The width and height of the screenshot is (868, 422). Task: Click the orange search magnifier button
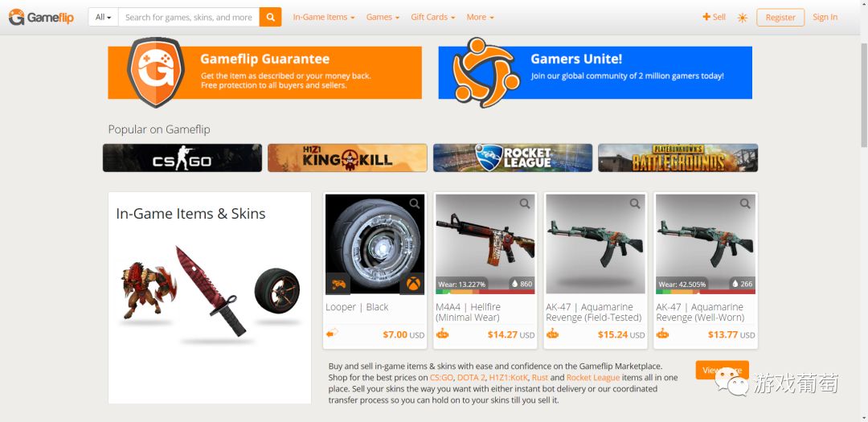pyautogui.click(x=270, y=17)
